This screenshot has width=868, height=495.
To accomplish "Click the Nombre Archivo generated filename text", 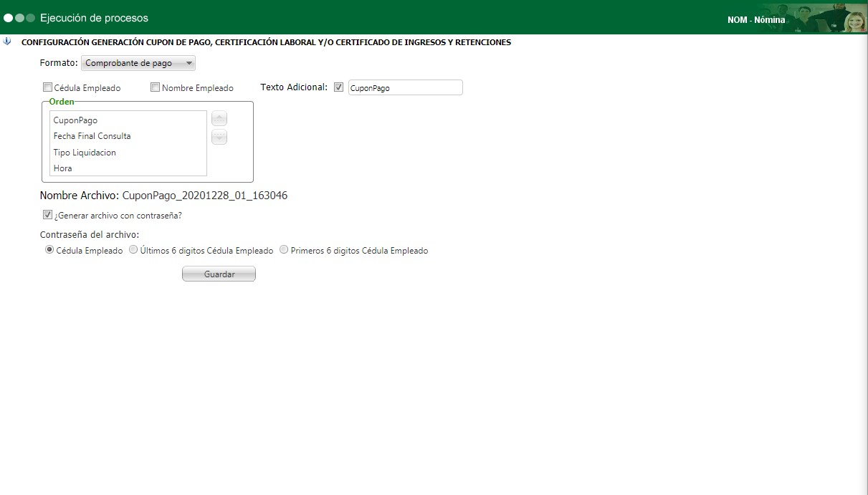I will pyautogui.click(x=205, y=195).
